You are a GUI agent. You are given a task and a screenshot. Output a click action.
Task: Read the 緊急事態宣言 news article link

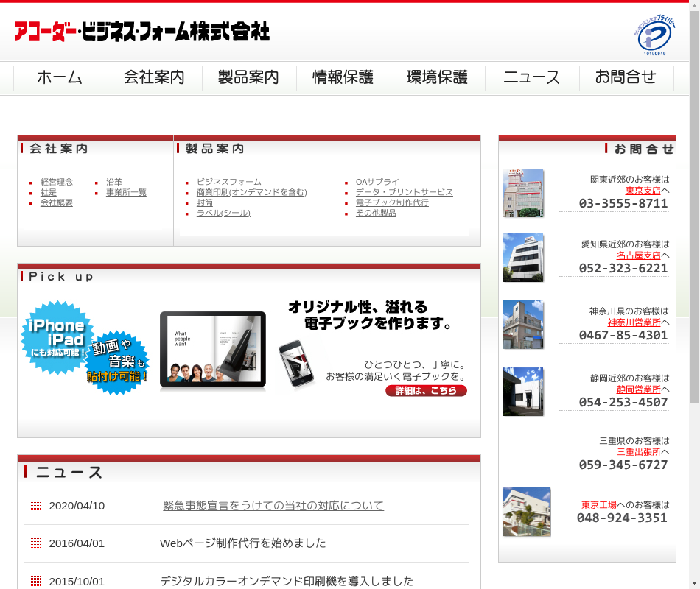tap(273, 506)
